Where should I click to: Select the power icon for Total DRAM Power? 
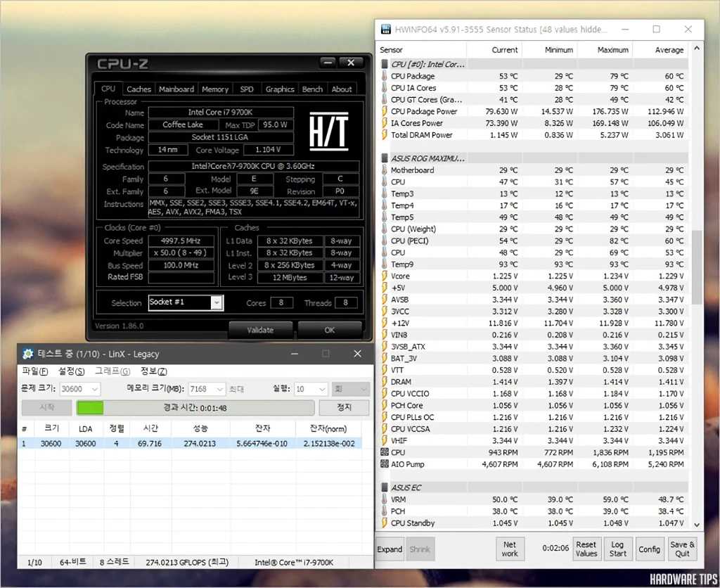click(x=385, y=135)
